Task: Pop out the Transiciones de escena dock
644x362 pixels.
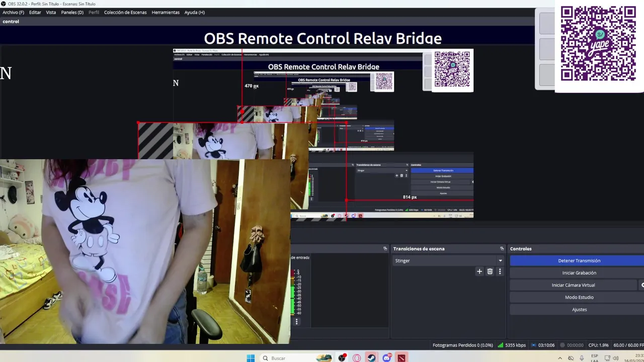Action: click(502, 248)
